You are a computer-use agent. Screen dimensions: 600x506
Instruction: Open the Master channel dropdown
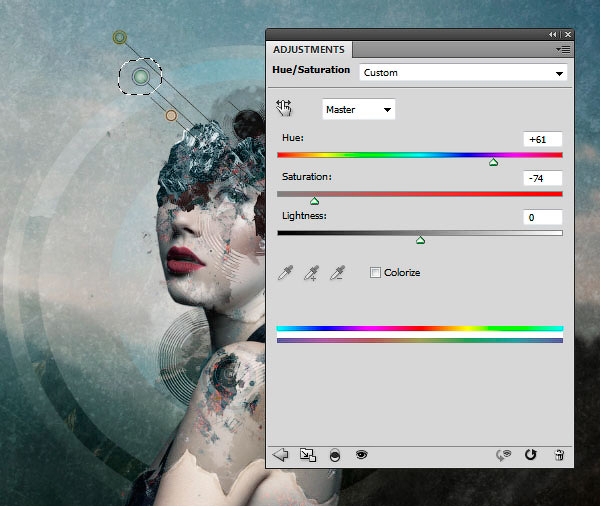(359, 109)
